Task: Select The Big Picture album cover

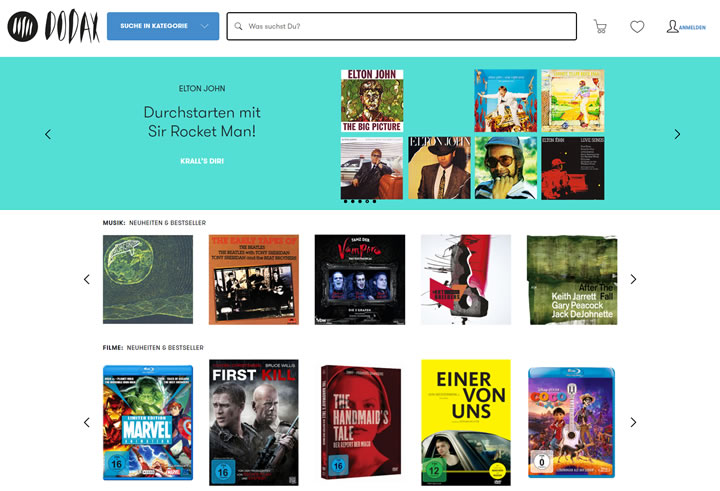Action: coord(371,101)
